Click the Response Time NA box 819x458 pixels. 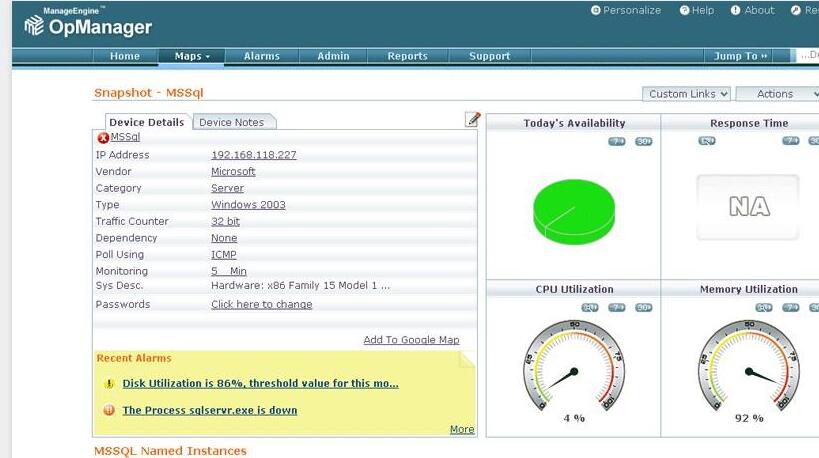[748, 207]
